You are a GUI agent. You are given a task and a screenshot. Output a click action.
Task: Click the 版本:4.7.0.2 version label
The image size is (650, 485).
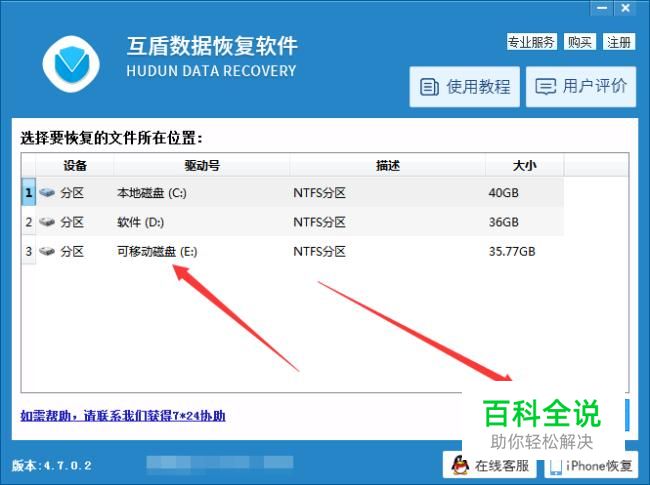click(52, 465)
